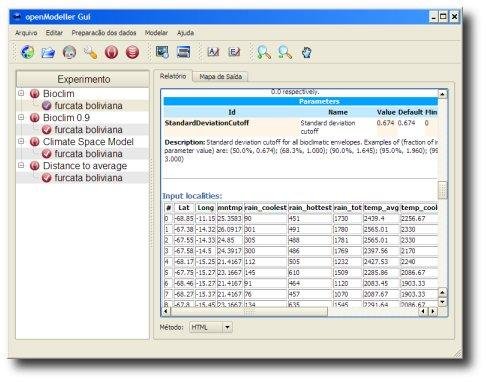The width and height of the screenshot is (486, 382).
Task: Click the report vertical scrollbar thumb
Action: point(442,190)
